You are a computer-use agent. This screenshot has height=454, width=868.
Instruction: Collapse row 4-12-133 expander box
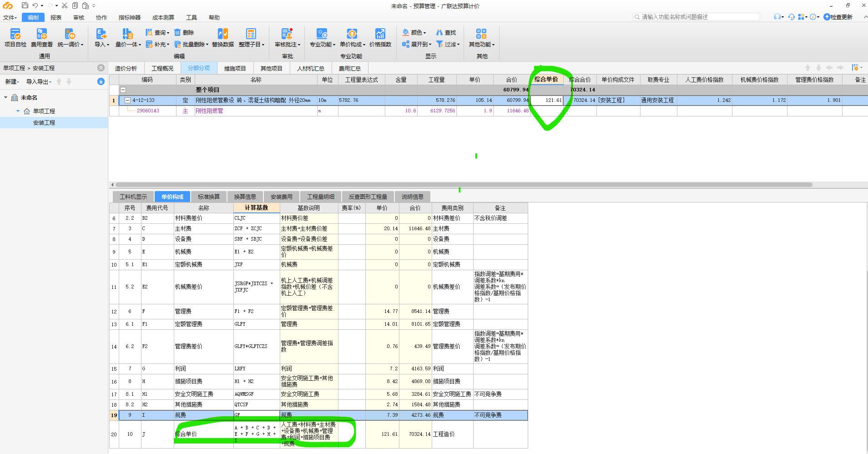coord(128,100)
